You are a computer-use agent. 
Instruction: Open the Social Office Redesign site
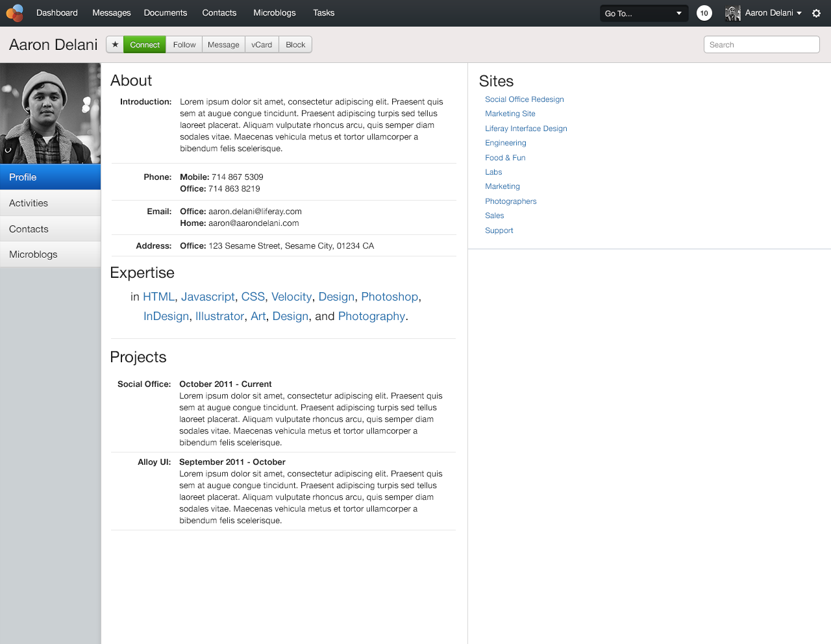524,99
